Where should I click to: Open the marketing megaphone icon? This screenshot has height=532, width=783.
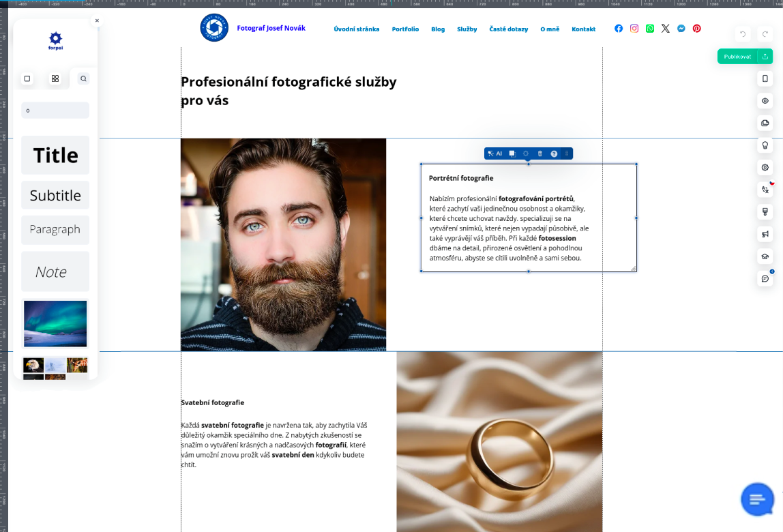click(765, 234)
